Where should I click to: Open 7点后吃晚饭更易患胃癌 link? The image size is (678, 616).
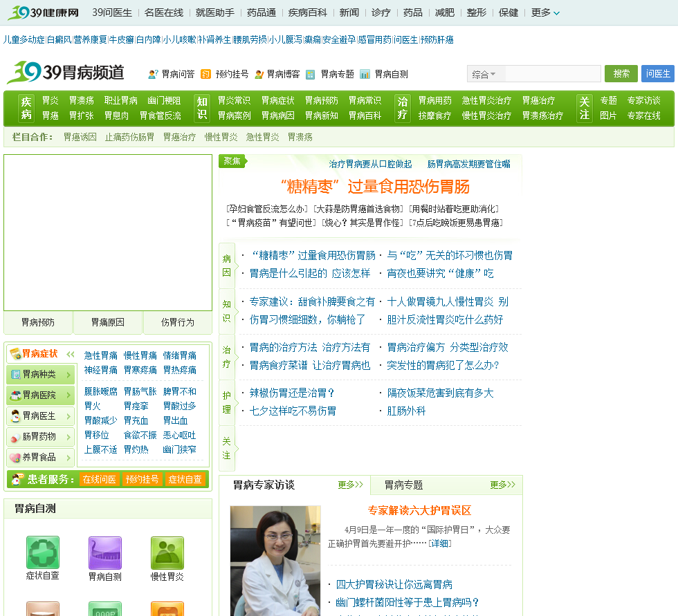pos(456,223)
